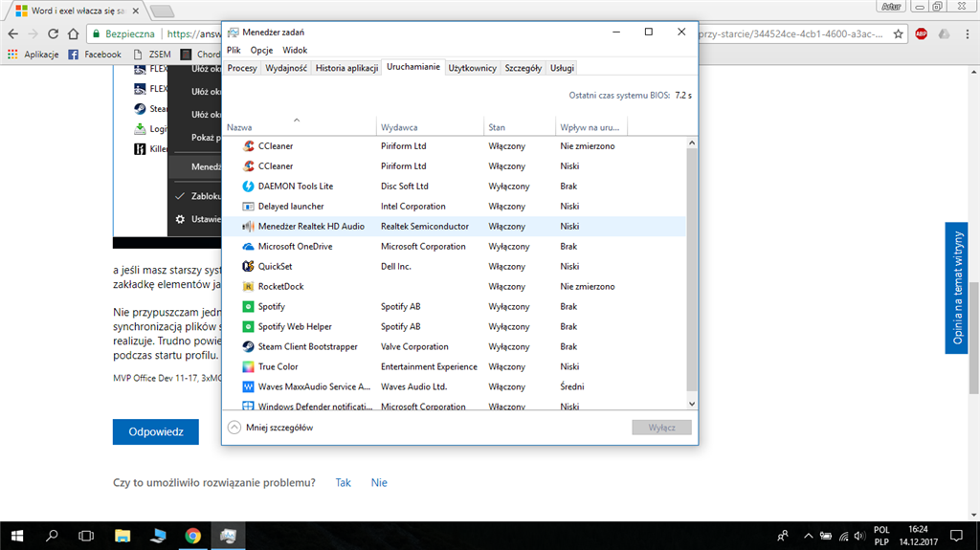
Task: Select Spotify AB publisher of Spotify row
Action: pyautogui.click(x=401, y=306)
